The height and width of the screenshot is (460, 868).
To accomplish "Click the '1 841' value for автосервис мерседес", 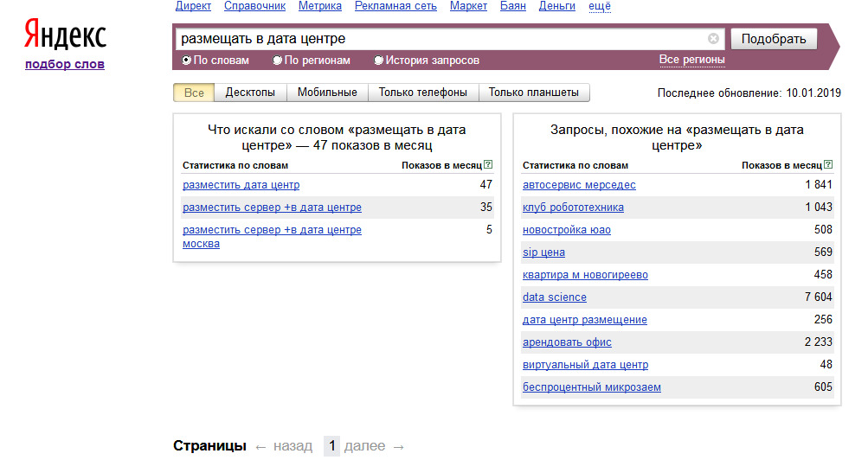I will (x=818, y=185).
